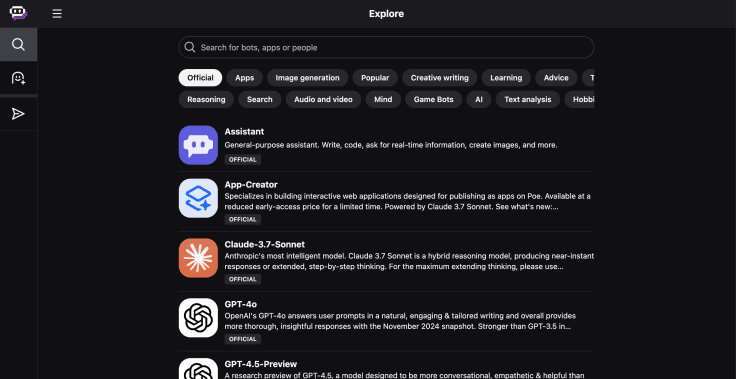Focus the search bots, apps or people field

tap(386, 47)
